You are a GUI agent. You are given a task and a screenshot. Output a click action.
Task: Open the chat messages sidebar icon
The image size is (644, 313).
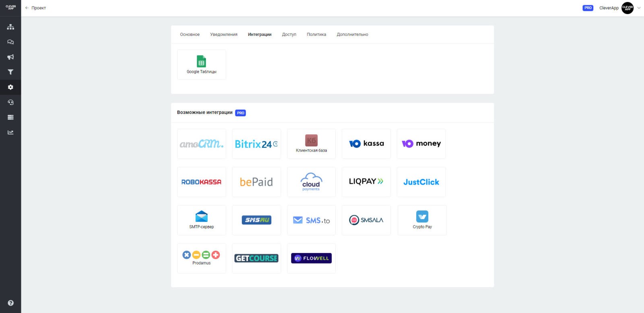(10, 42)
